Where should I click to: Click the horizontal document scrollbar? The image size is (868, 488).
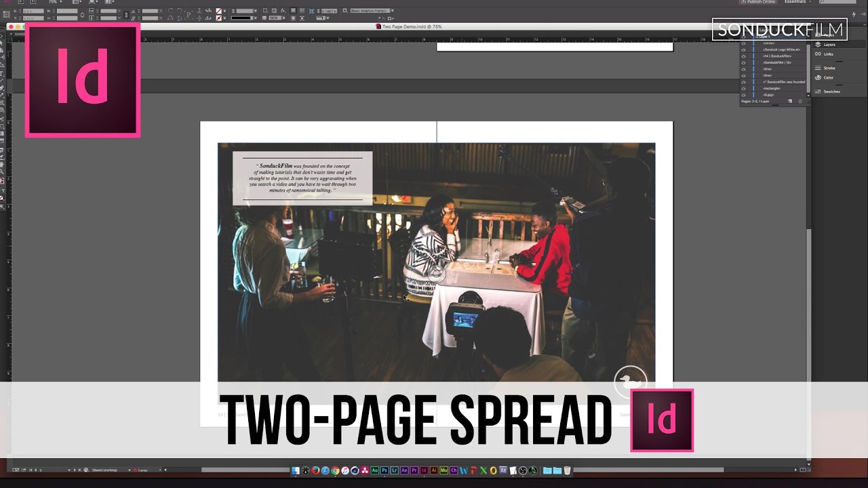click(x=461, y=470)
